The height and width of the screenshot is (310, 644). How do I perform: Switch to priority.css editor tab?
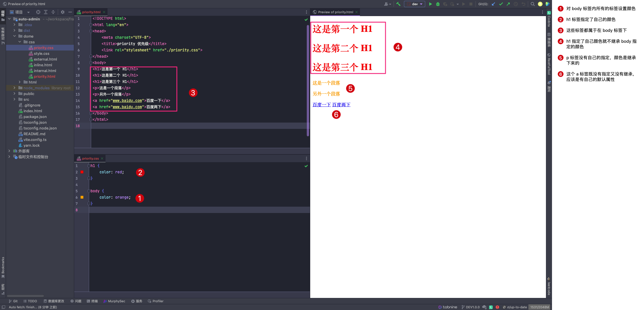click(90, 158)
